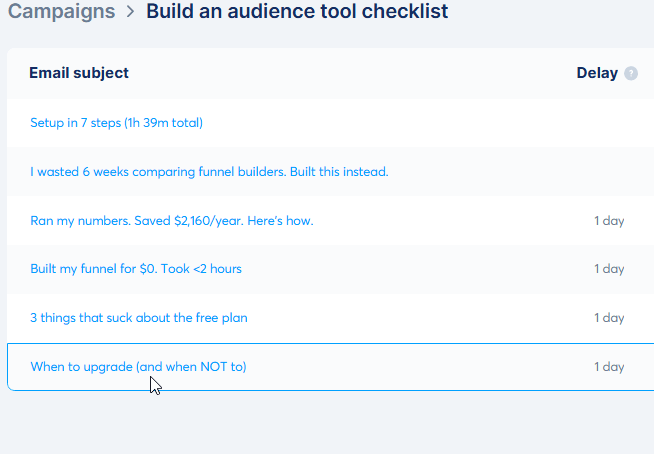Open '3 things that suck' email

tap(139, 318)
